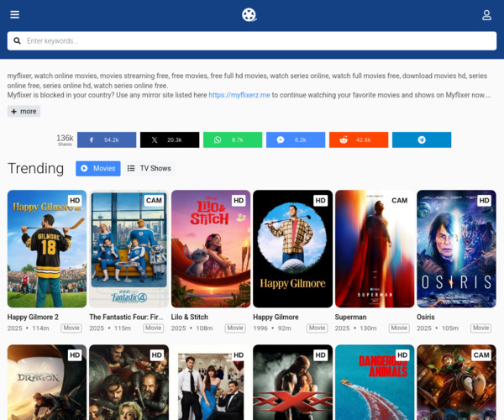
Task: Open the hamburger menu
Action: coord(15,14)
